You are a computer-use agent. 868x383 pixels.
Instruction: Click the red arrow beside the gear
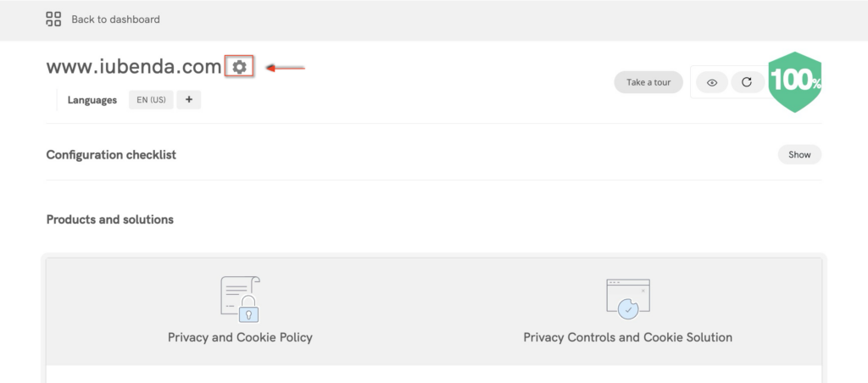[x=286, y=68]
